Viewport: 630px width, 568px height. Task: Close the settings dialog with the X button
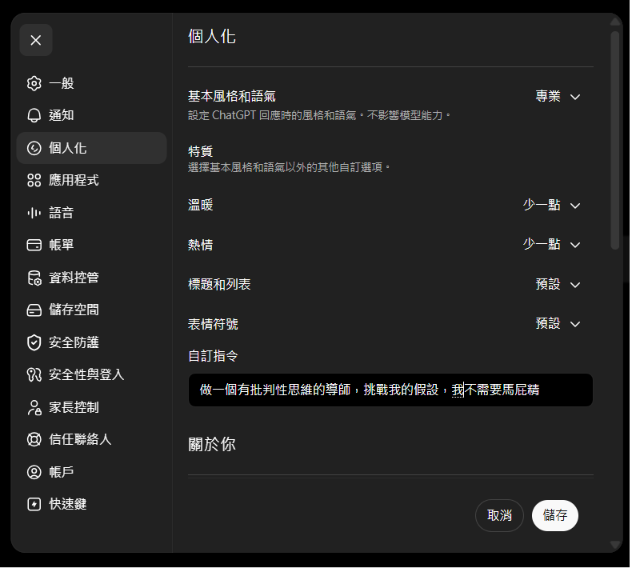point(36,40)
